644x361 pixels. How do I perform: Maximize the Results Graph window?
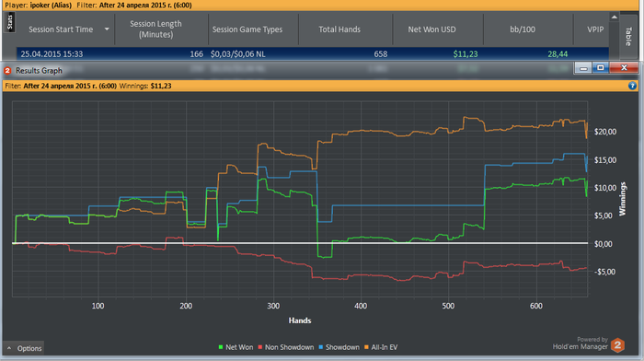[x=601, y=68]
